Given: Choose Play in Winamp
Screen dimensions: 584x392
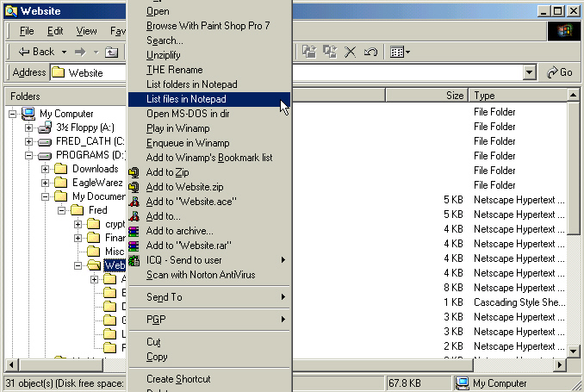Looking at the screenshot, I should pyautogui.click(x=209, y=128).
